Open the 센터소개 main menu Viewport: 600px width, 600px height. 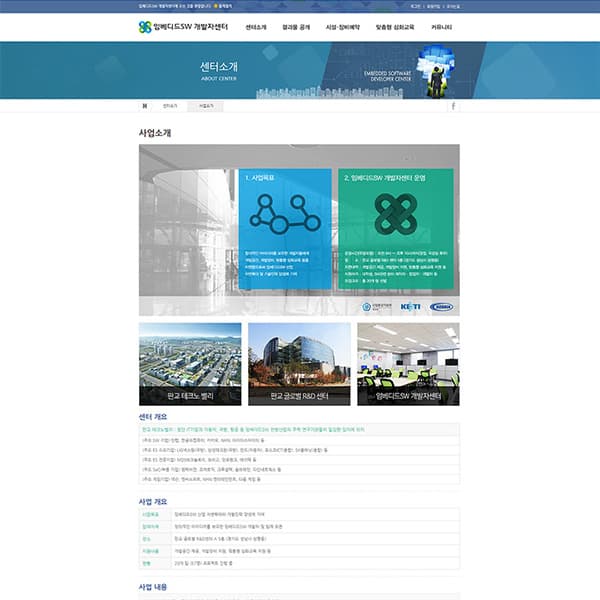256,27
